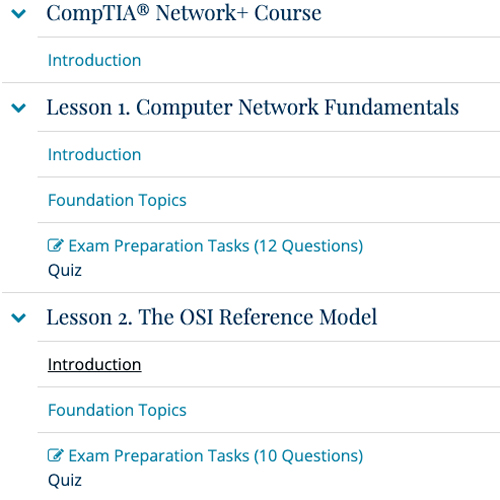Open Foundation Topics under Lesson 2

(117, 410)
